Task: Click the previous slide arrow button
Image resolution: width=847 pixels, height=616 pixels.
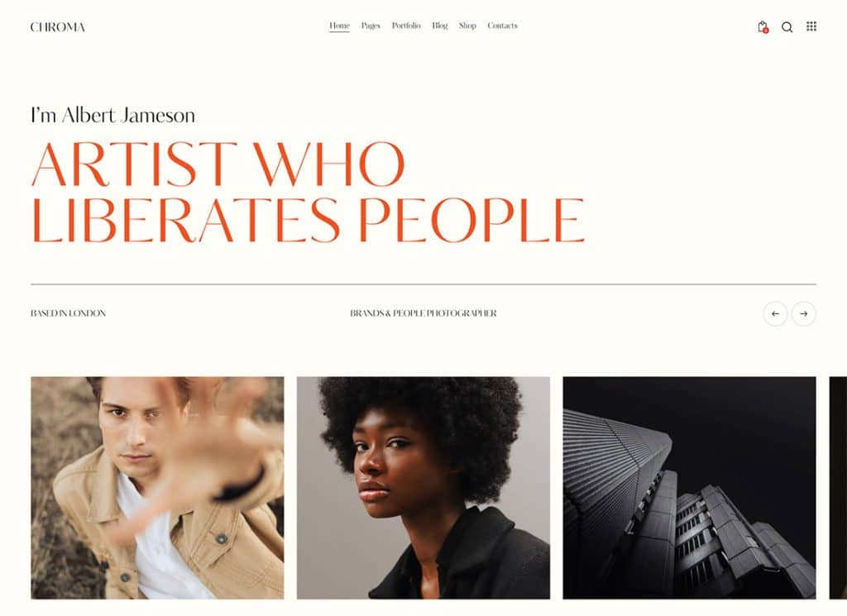Action: (x=775, y=313)
